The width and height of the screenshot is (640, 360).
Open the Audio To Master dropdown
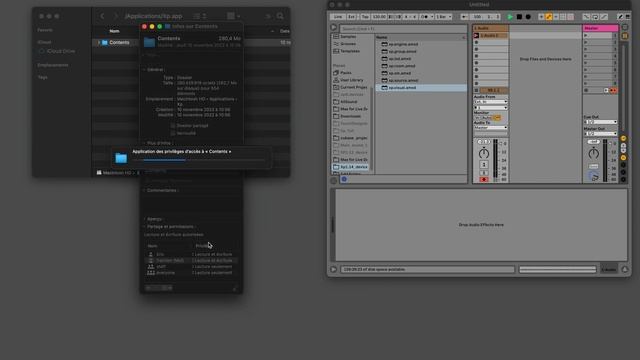click(x=491, y=128)
